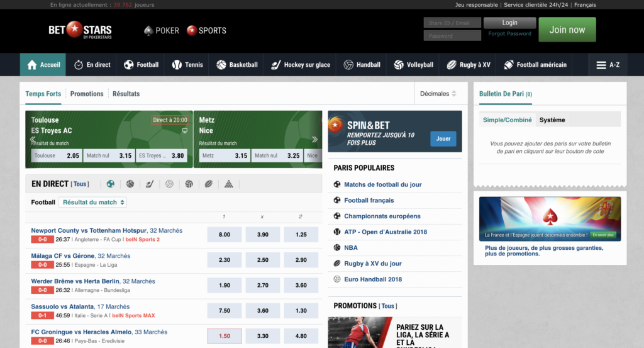The height and width of the screenshot is (348, 644).
Task: Open Football in navigation bar
Action: (x=141, y=65)
